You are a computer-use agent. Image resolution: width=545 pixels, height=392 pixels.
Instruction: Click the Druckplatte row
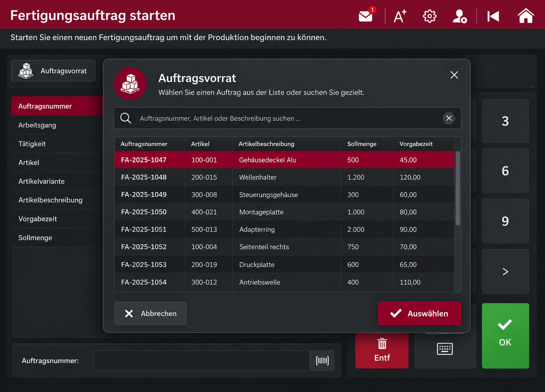pyautogui.click(x=284, y=265)
